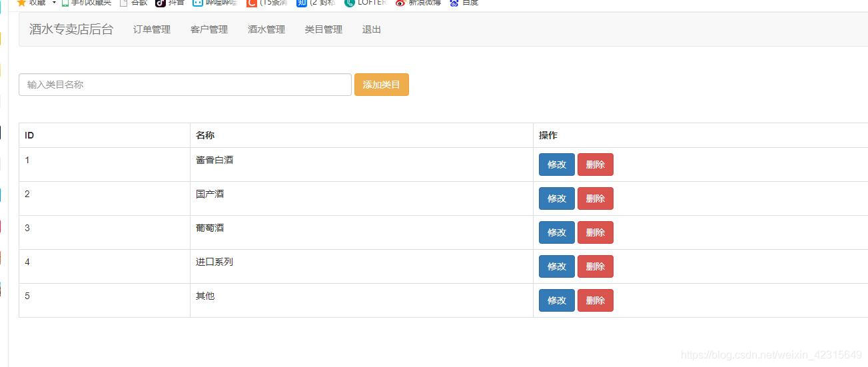The image size is (868, 367).
Task: Open the 新浪微博 bookmark
Action: tap(417, 3)
